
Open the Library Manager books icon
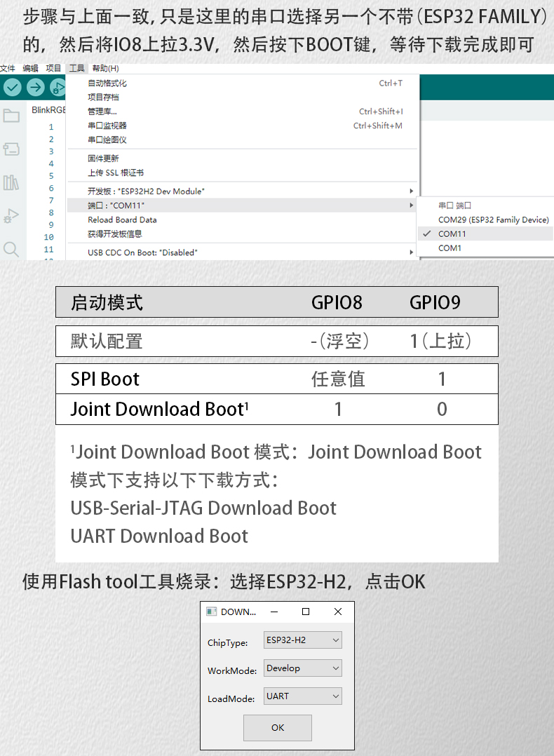[11, 183]
